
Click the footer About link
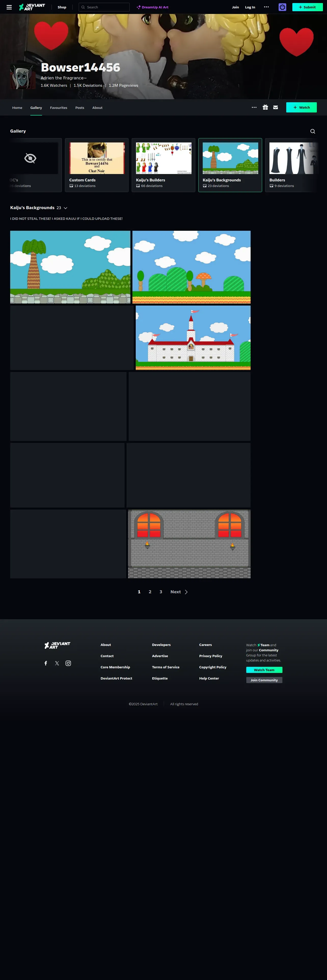click(x=106, y=645)
